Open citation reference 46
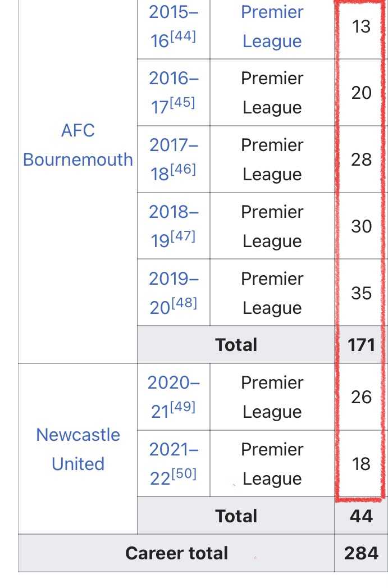 (183, 170)
